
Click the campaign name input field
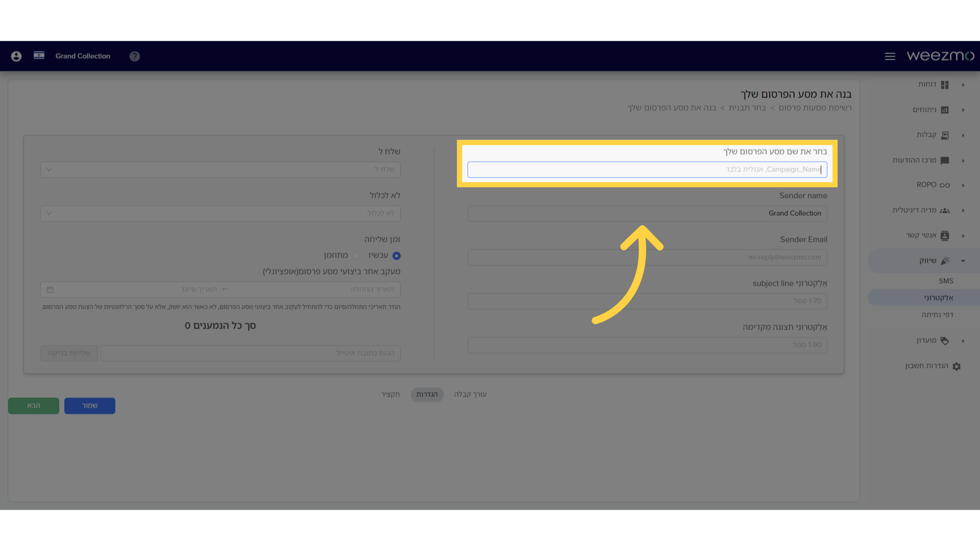(x=647, y=169)
